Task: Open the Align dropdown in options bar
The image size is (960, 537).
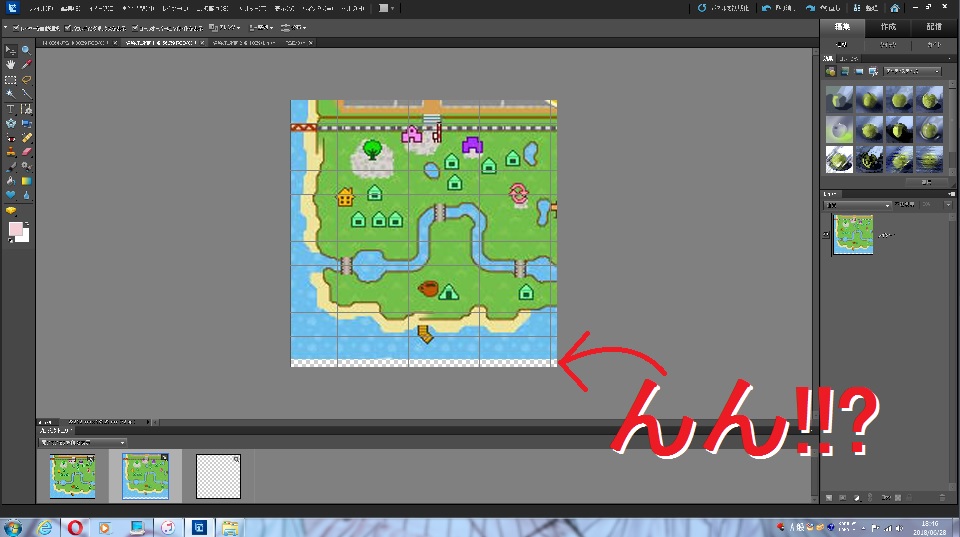Action: [x=261, y=28]
